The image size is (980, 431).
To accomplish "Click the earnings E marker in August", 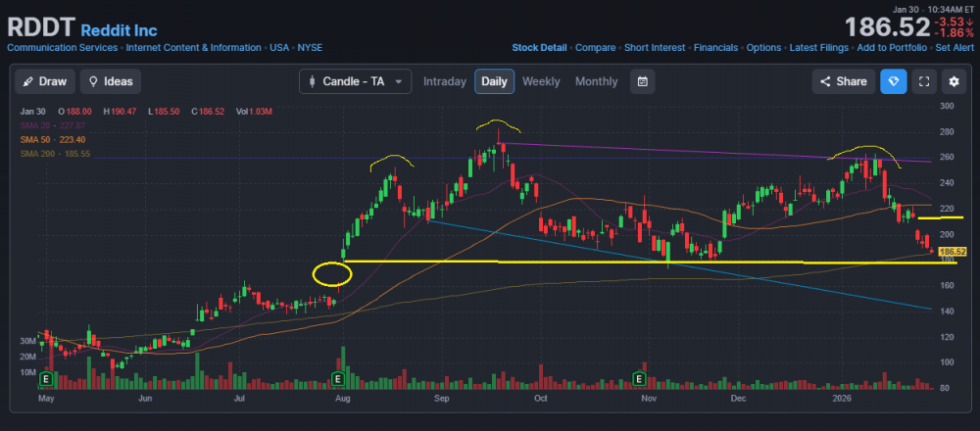I will point(338,378).
